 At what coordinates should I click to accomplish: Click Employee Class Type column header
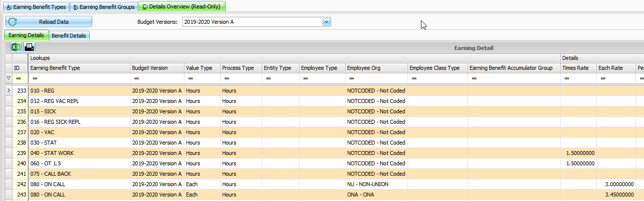437,68
